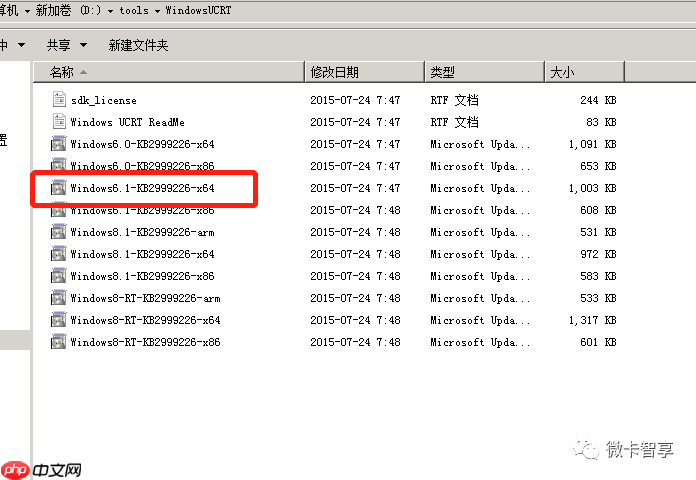
Task: Click the 653 KB size cell
Action: 598,166
